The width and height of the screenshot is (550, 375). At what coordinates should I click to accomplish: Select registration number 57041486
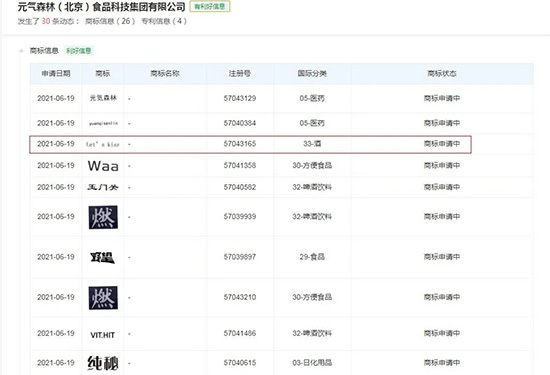[x=240, y=333]
